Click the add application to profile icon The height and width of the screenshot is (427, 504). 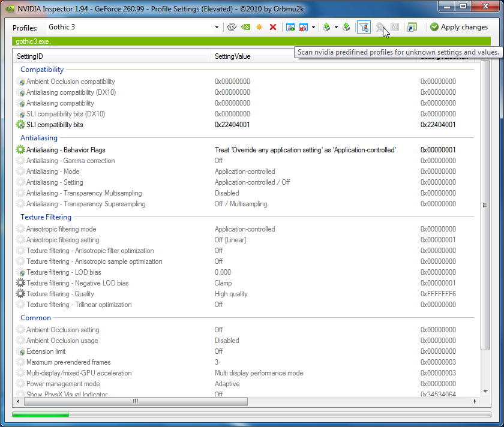click(290, 27)
